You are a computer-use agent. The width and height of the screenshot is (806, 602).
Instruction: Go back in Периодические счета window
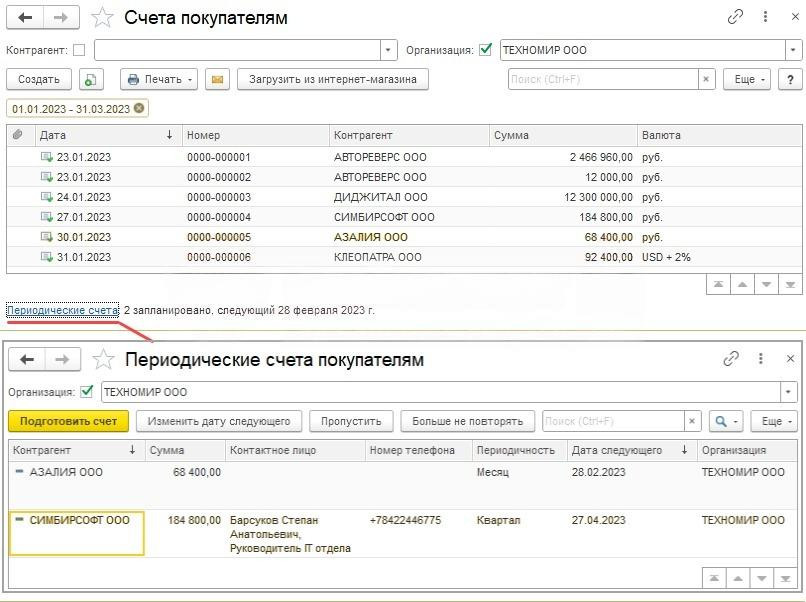tap(27, 359)
